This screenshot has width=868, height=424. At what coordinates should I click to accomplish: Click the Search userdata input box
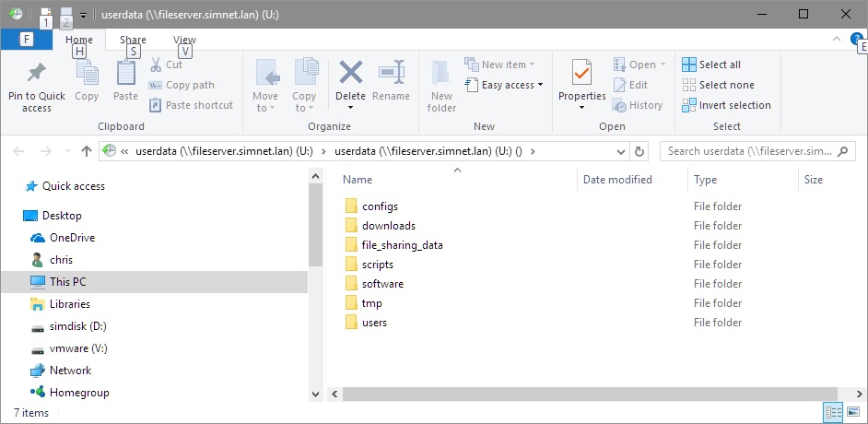[x=751, y=151]
